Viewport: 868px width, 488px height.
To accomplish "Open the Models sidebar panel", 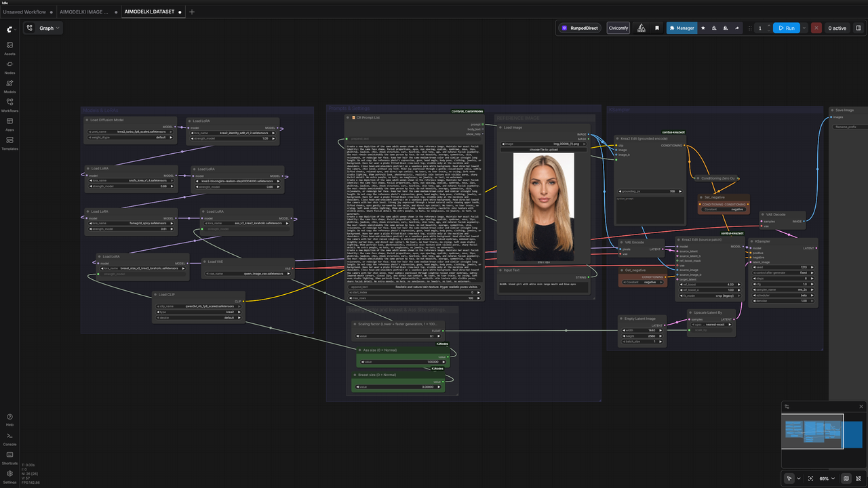I will 9,86.
